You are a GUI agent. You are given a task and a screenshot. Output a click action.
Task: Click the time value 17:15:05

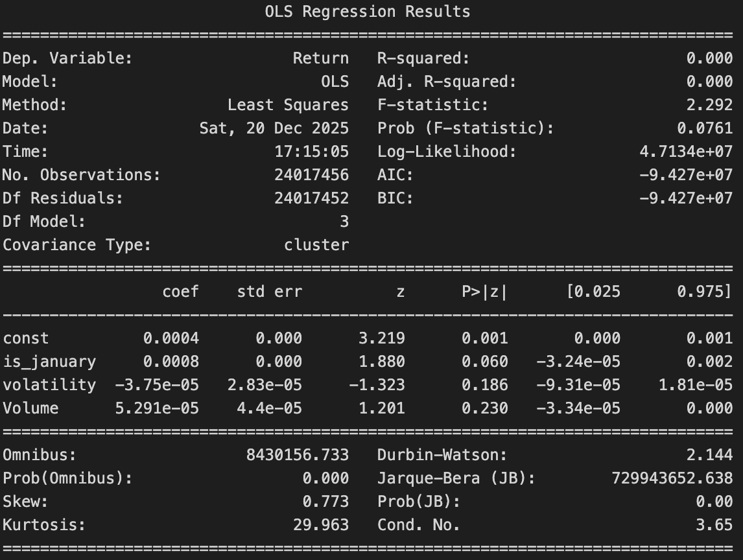tap(311, 152)
